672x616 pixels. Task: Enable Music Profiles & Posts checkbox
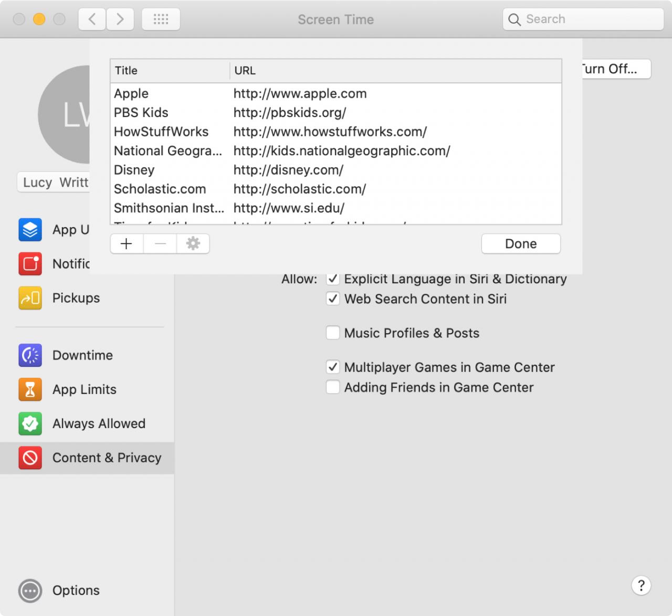point(333,333)
